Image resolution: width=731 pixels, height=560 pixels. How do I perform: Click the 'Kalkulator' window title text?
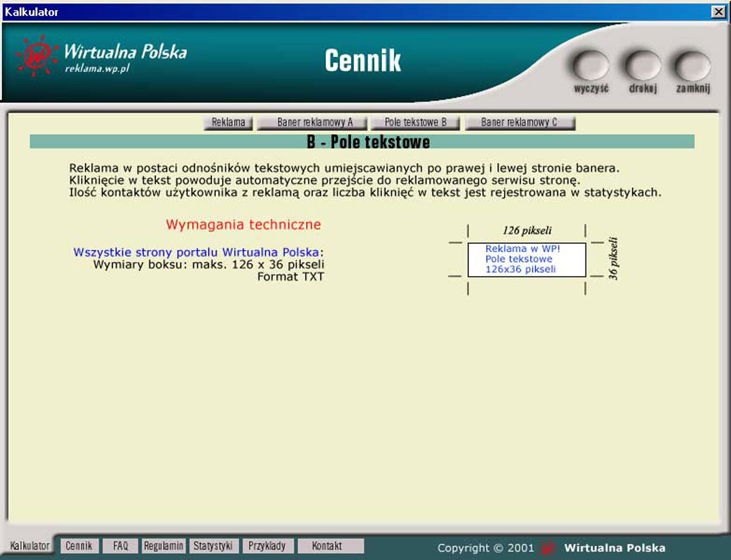click(x=31, y=12)
